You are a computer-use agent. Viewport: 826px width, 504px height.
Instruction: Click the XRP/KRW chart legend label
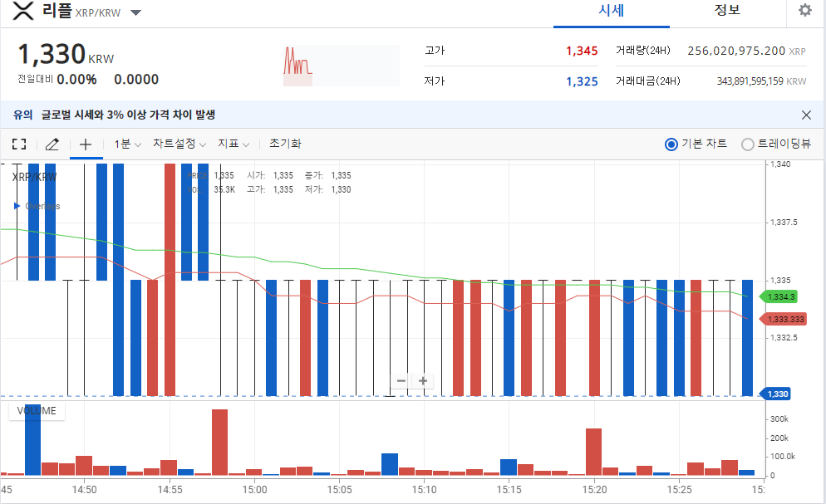(x=34, y=177)
